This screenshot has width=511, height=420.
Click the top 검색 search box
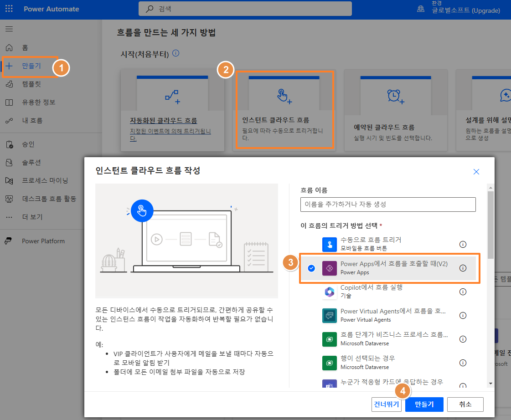click(x=245, y=9)
